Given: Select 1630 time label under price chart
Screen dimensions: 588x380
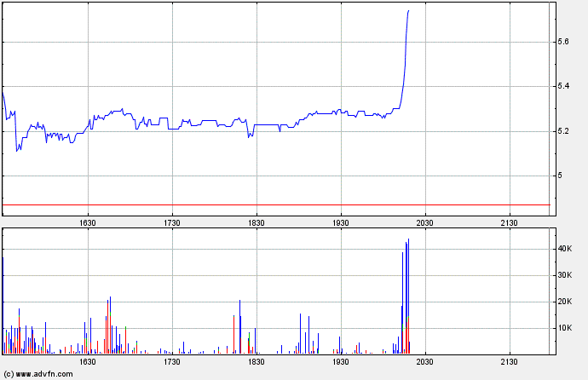Looking at the screenshot, I should (87, 222).
